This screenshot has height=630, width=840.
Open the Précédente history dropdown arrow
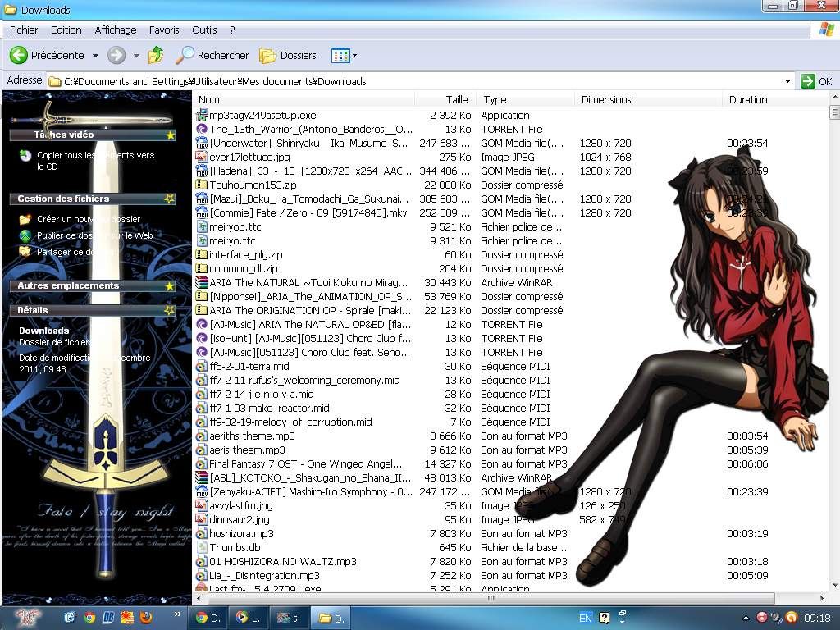pos(95,56)
